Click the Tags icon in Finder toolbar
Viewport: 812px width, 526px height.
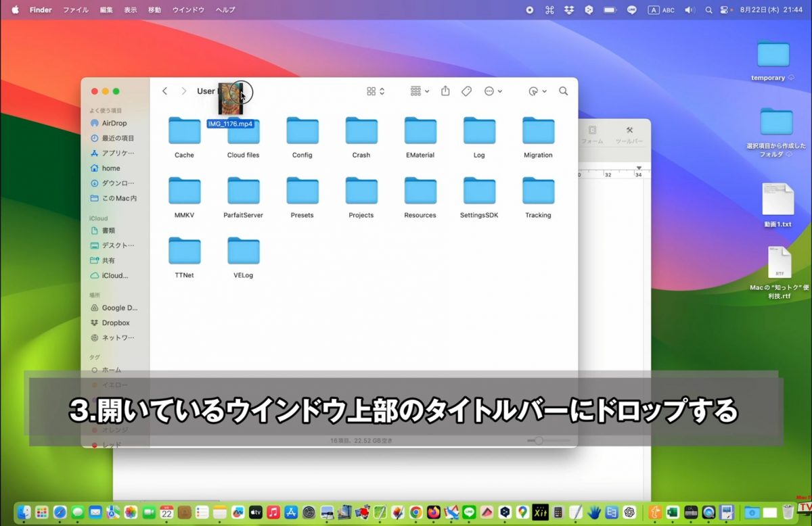pos(466,91)
